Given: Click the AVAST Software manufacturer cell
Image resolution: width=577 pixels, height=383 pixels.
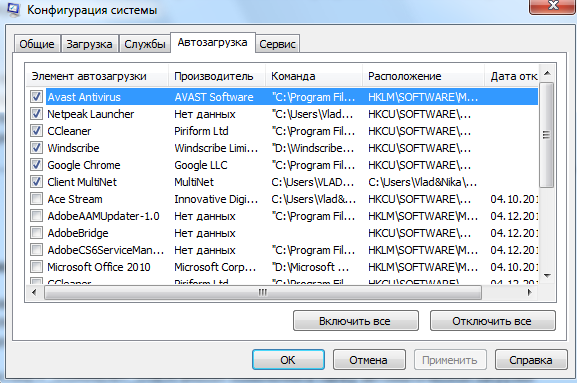Looking at the screenshot, I should 214,97.
